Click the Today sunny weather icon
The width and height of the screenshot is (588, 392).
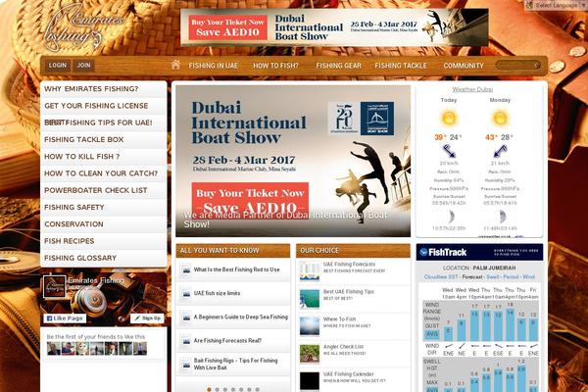[x=448, y=119]
